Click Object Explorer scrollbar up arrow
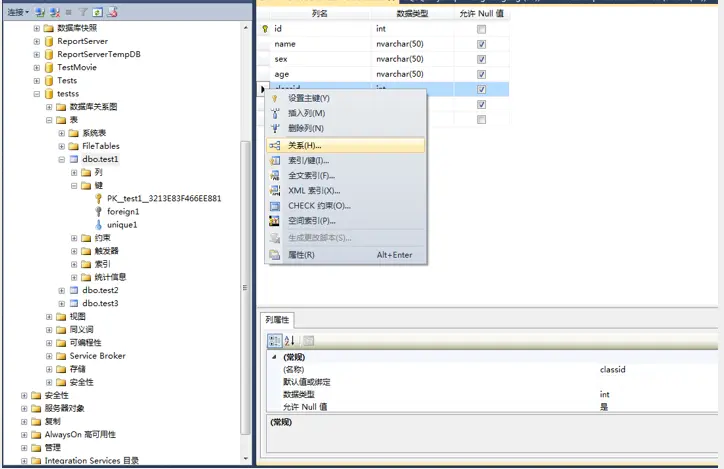This screenshot has width=724, height=469. (246, 28)
